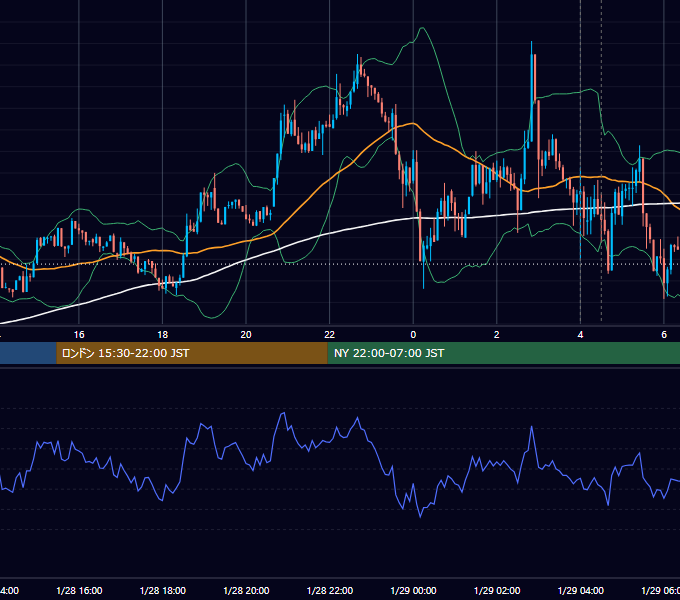Click the 1/28 16:00 oscillator time label
Image resolution: width=680 pixels, height=600 pixels.
click(x=79, y=590)
